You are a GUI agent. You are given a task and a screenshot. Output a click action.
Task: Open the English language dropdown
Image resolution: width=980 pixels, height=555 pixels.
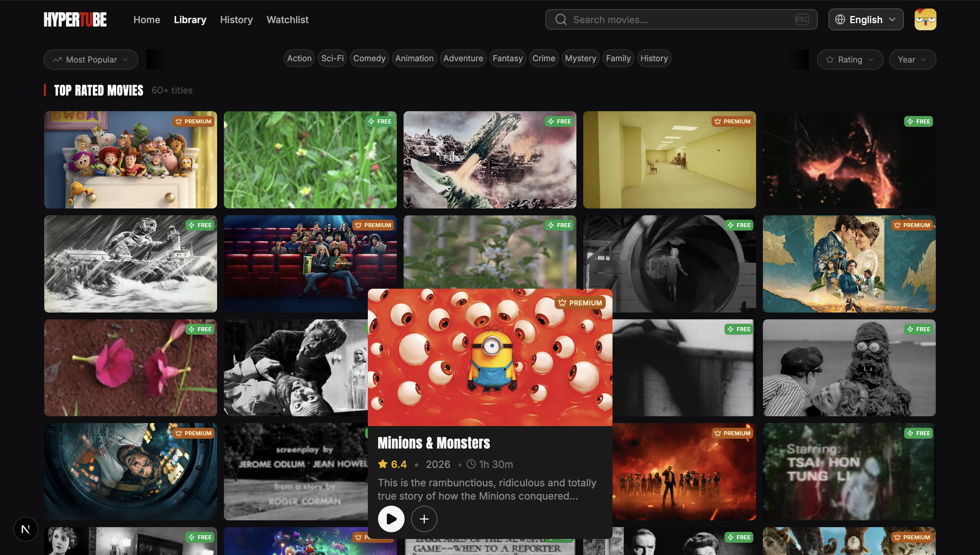[866, 19]
